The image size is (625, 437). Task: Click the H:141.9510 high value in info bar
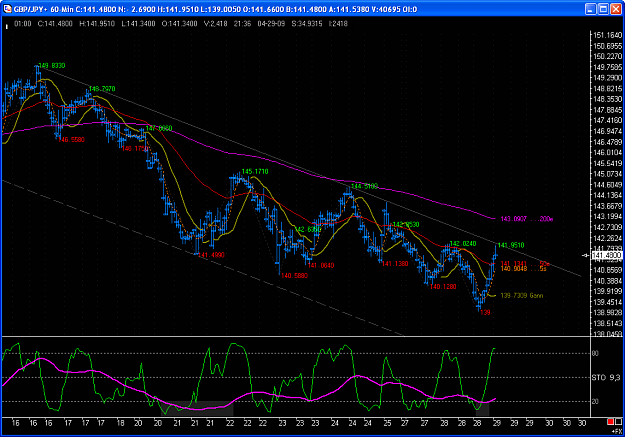pyautogui.click(x=97, y=24)
